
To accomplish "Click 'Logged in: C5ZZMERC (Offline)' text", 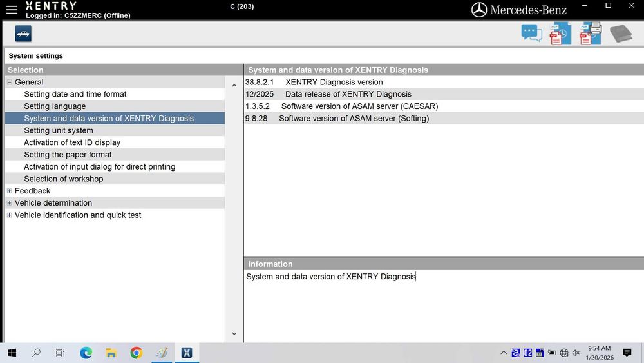I will pyautogui.click(x=78, y=15).
